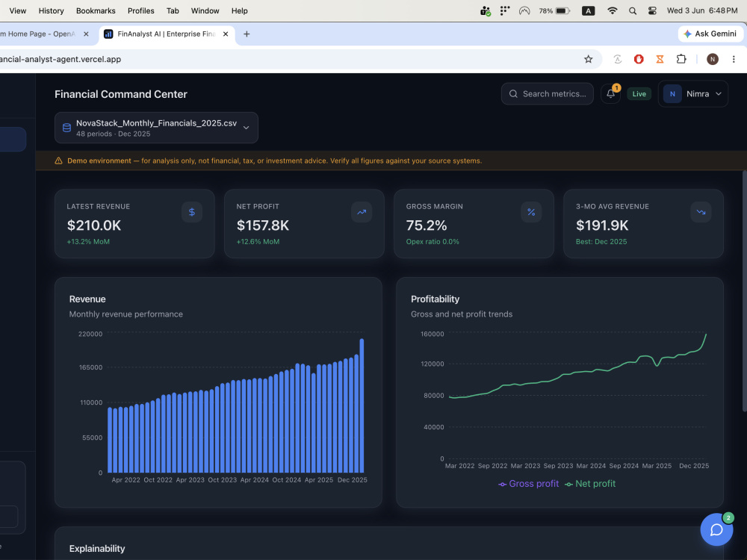Open the History menu
The image size is (747, 560).
(51, 10)
